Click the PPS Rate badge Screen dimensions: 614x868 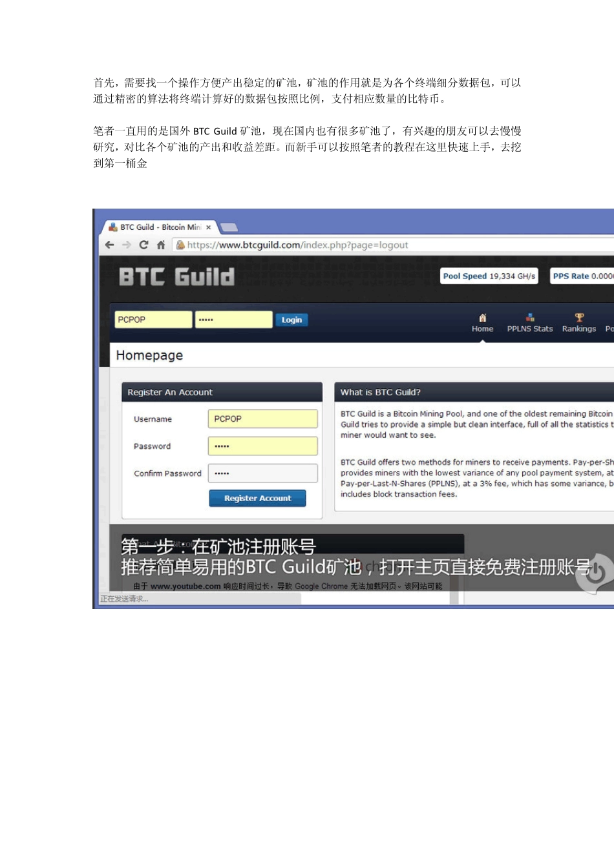(x=582, y=276)
